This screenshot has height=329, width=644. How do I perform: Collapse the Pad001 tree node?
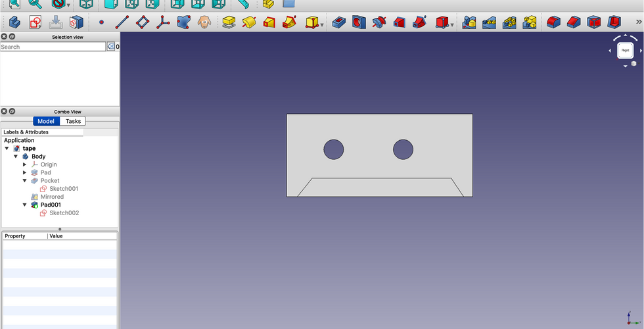25,205
